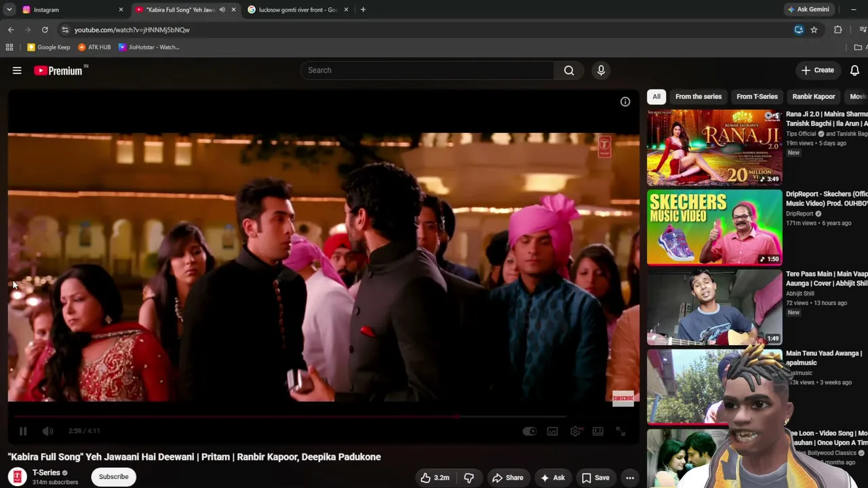
Task: View site information icon in address bar
Action: [x=64, y=30]
